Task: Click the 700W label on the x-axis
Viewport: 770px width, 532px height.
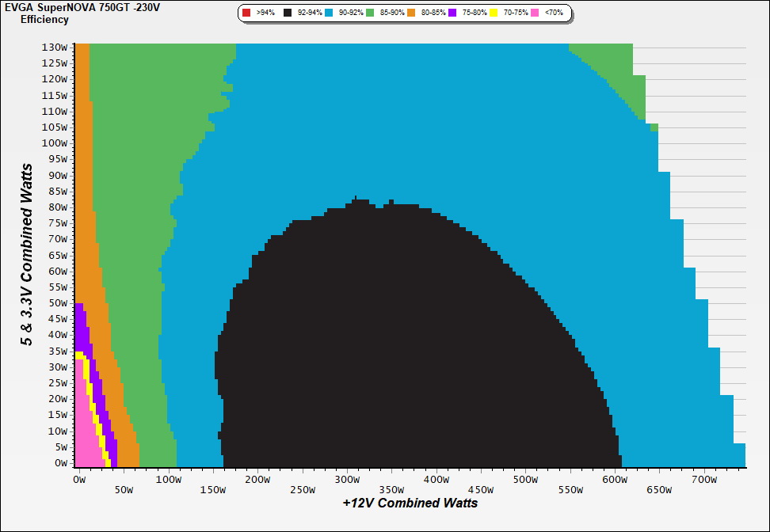Action: (x=704, y=479)
